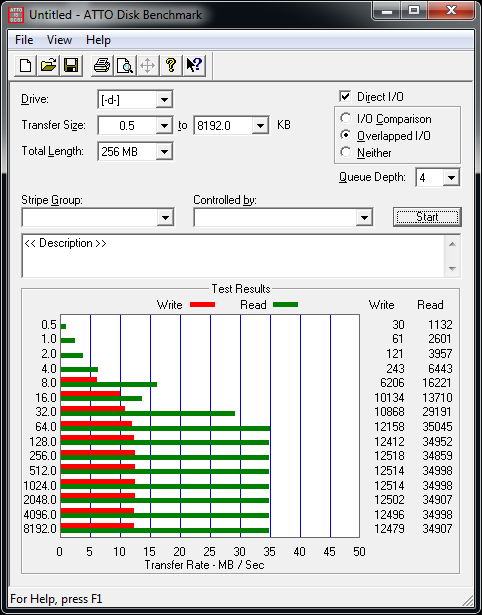Viewport: 482px width, 615px height.
Task: Click the green read bar for 32.0
Action: 148,413
